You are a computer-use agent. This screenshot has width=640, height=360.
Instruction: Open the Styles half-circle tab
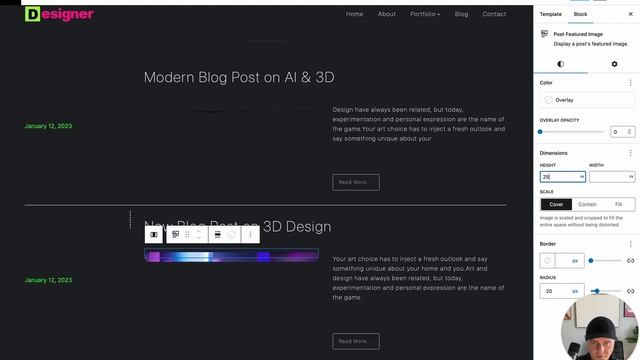tap(560, 64)
